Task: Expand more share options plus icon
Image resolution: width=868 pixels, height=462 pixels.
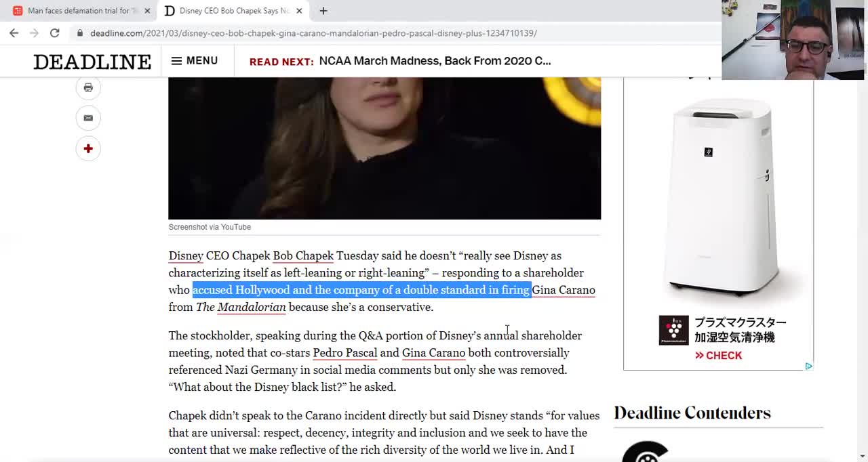Action: [88, 148]
